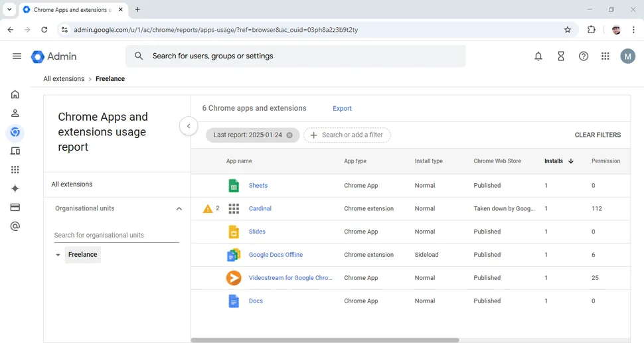Click the Google Docs Offline icon
Viewport: 644px width, 343px height.
(234, 254)
